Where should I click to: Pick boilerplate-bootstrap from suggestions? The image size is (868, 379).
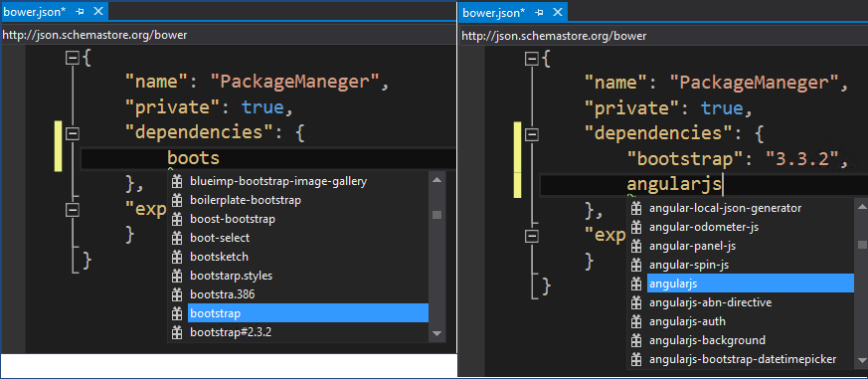(x=246, y=200)
